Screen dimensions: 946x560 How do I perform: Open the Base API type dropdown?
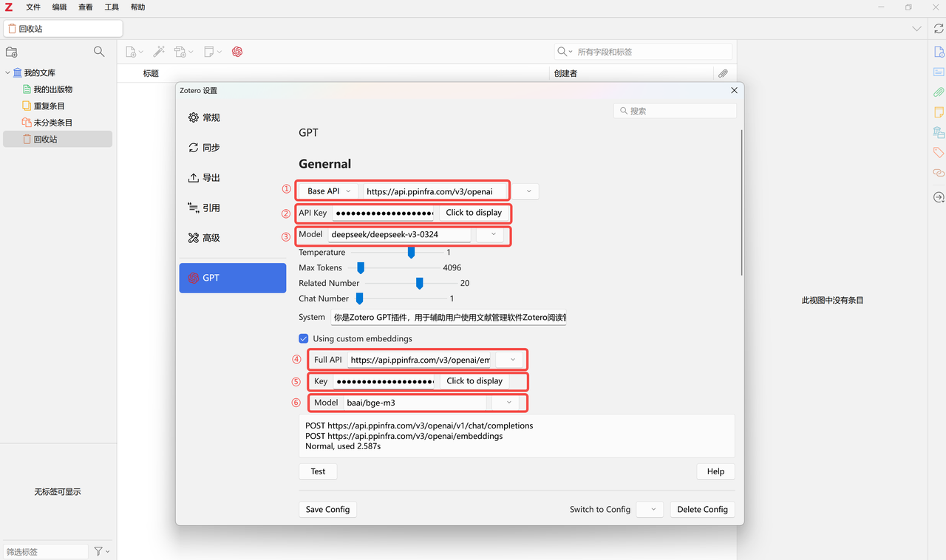point(329,191)
